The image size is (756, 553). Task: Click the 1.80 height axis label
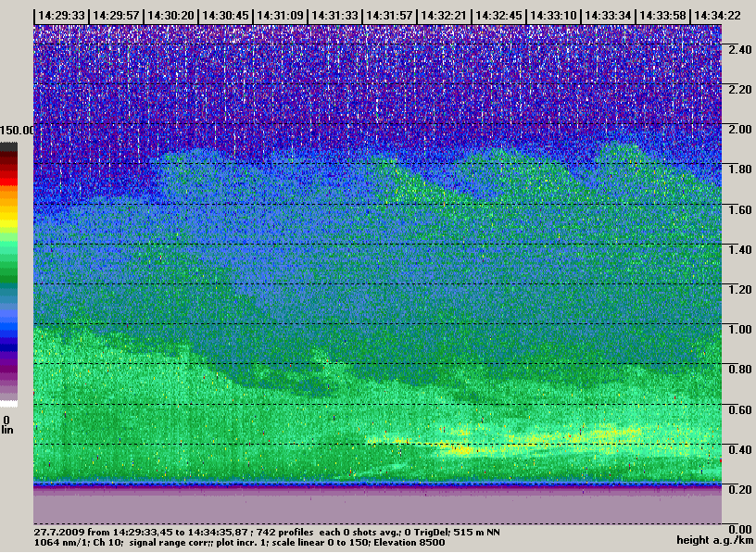tap(739, 170)
